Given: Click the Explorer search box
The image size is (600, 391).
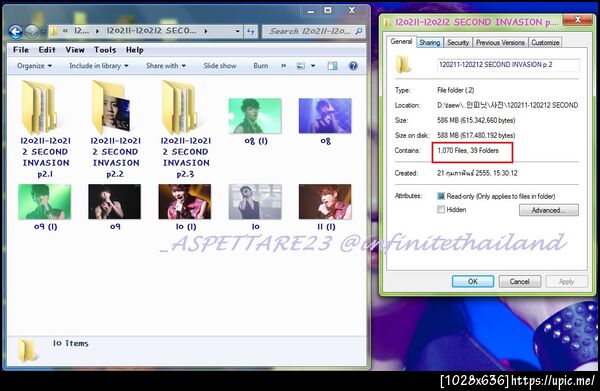Looking at the screenshot, I should 313,31.
